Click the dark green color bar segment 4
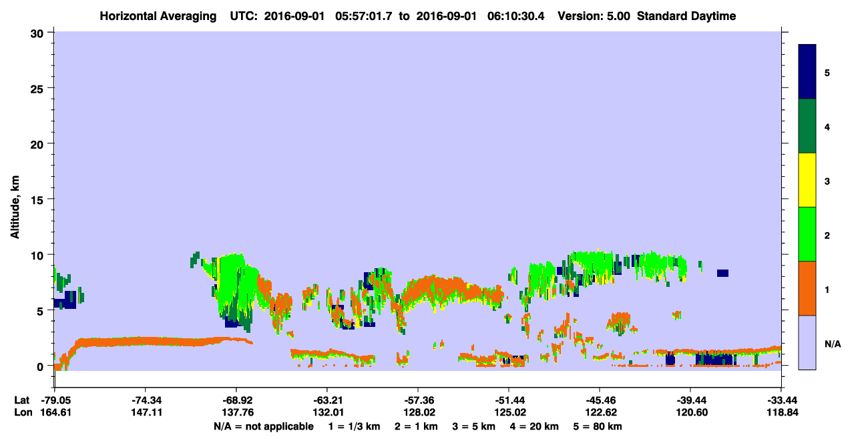The height and width of the screenshot is (445, 868). tap(807, 126)
